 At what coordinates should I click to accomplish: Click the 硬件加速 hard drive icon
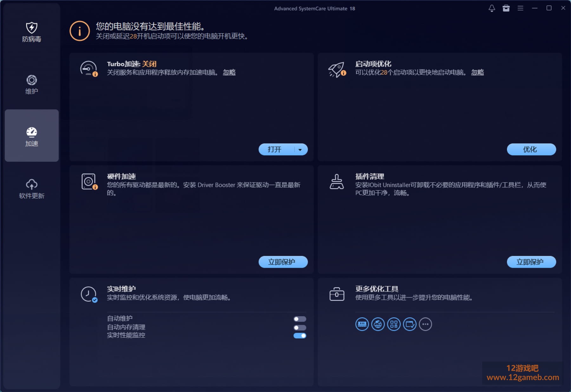click(x=89, y=182)
